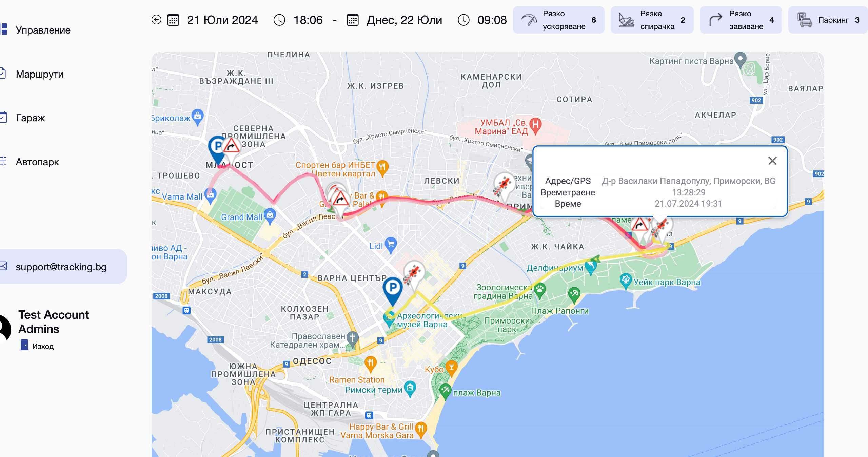Click the popup duration value 13:28:29
868x457 pixels.
click(x=689, y=192)
